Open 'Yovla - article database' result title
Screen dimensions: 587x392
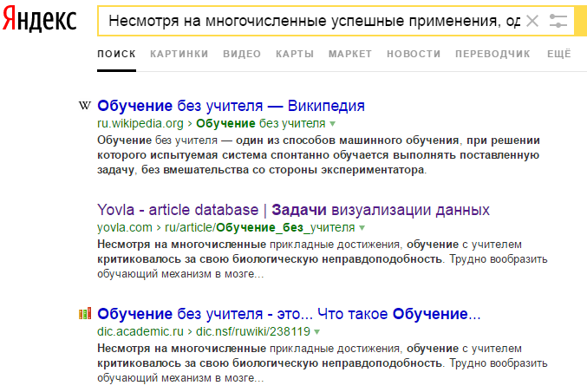coord(293,210)
